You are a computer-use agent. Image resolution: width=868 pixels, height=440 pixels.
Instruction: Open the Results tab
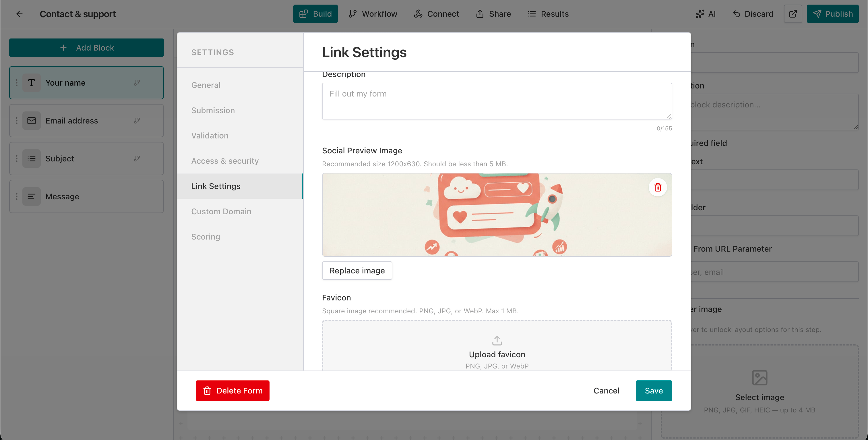point(548,14)
